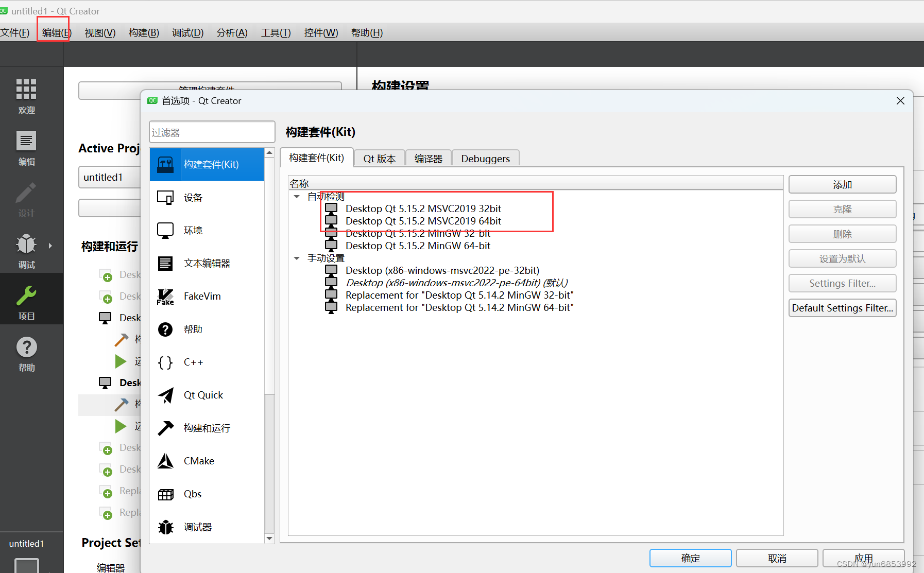Click the green plus next to first Desk kit
Screen dimensions: 924x573
[x=107, y=277]
